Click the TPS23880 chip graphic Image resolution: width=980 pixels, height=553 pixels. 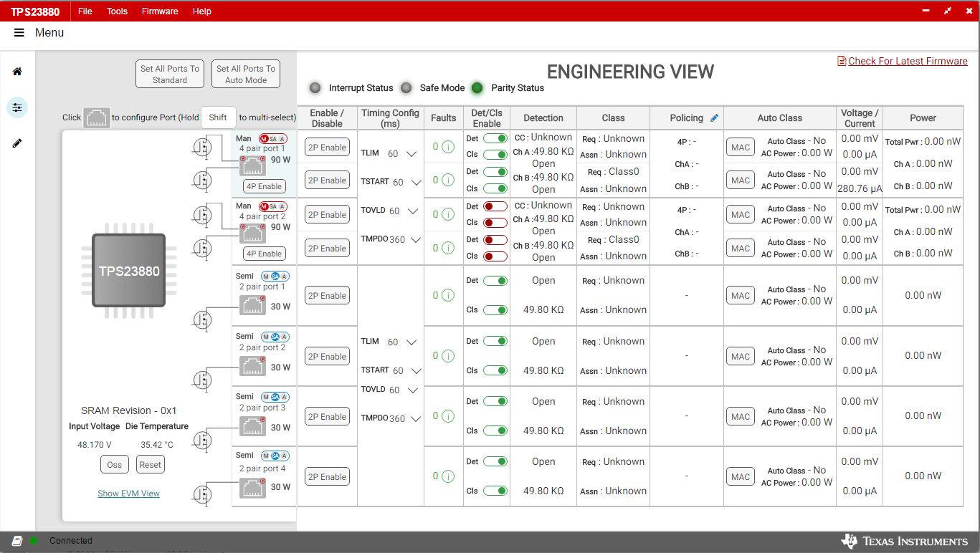coord(129,271)
